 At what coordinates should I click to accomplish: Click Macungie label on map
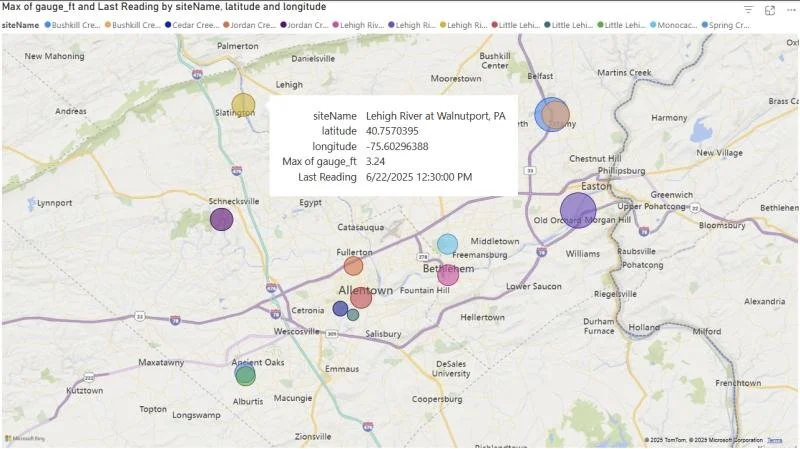pos(293,398)
